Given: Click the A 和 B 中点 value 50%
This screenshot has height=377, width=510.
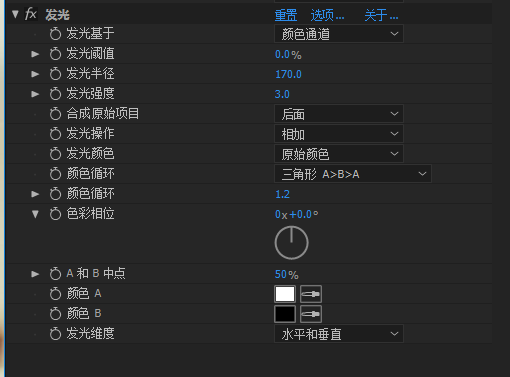Looking at the screenshot, I should click(286, 274).
